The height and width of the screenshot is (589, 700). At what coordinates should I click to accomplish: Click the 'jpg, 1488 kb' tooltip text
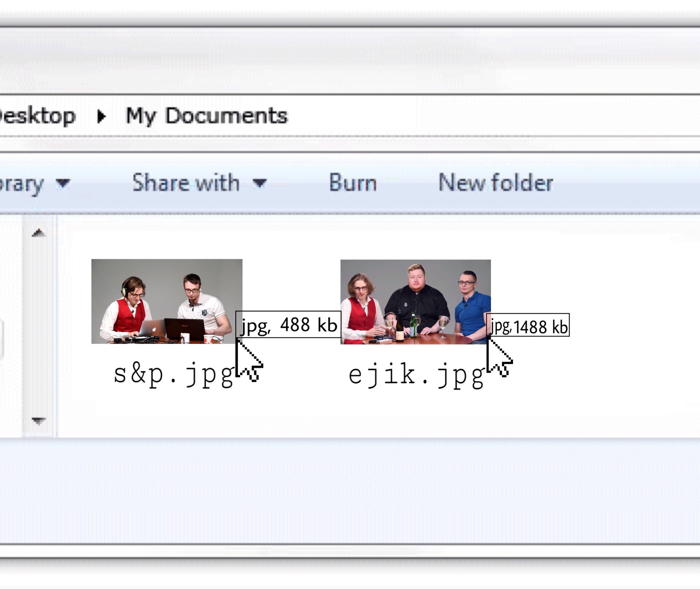click(x=529, y=326)
